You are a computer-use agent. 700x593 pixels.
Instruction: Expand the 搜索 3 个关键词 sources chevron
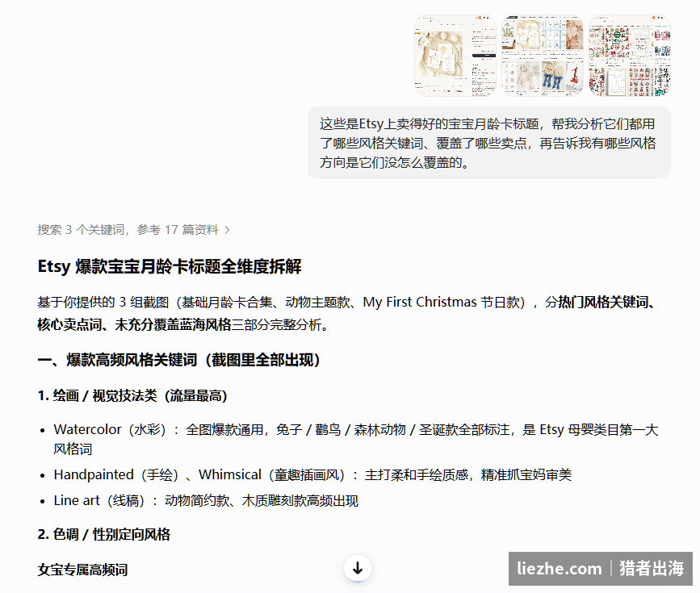(227, 230)
